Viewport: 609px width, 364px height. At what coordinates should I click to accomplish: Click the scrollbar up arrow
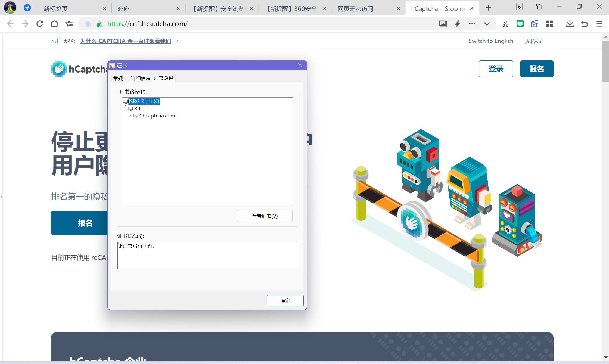point(605,36)
